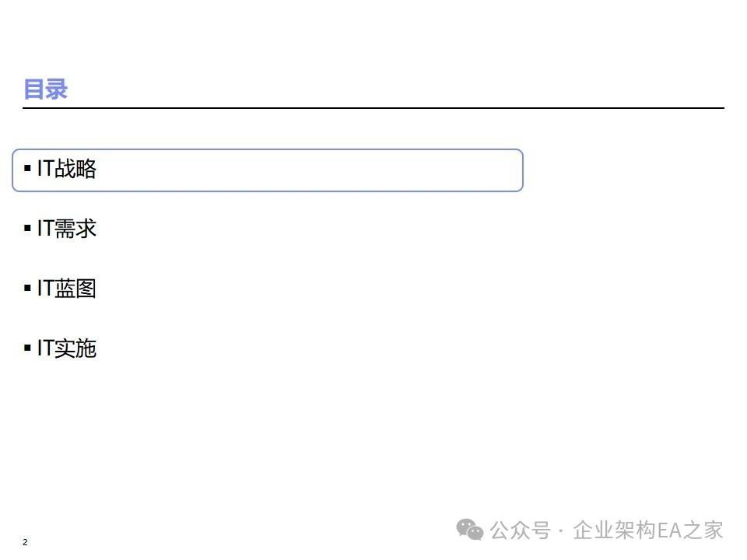Screen dimensions: 747x560
Task: Click the right border of the highlighted box
Action: pyautogui.click(x=522, y=170)
